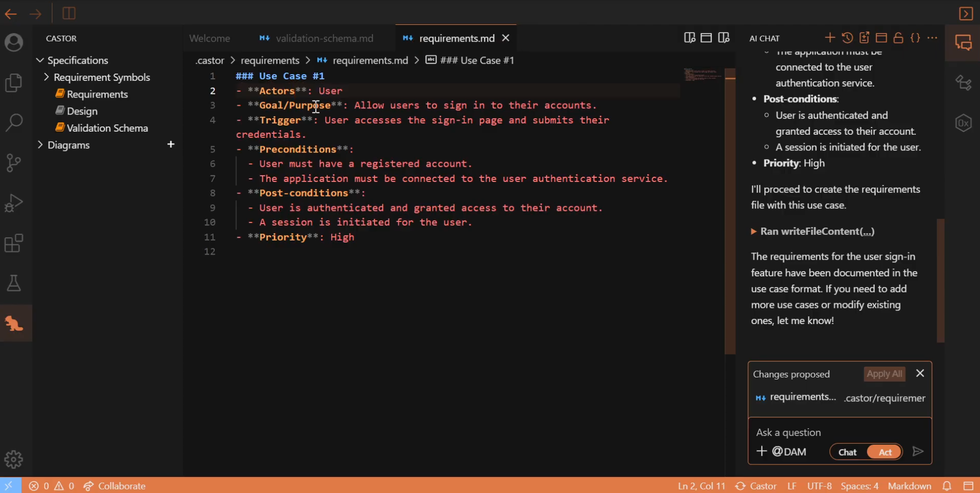Switch to the Welcome tab

tap(209, 38)
